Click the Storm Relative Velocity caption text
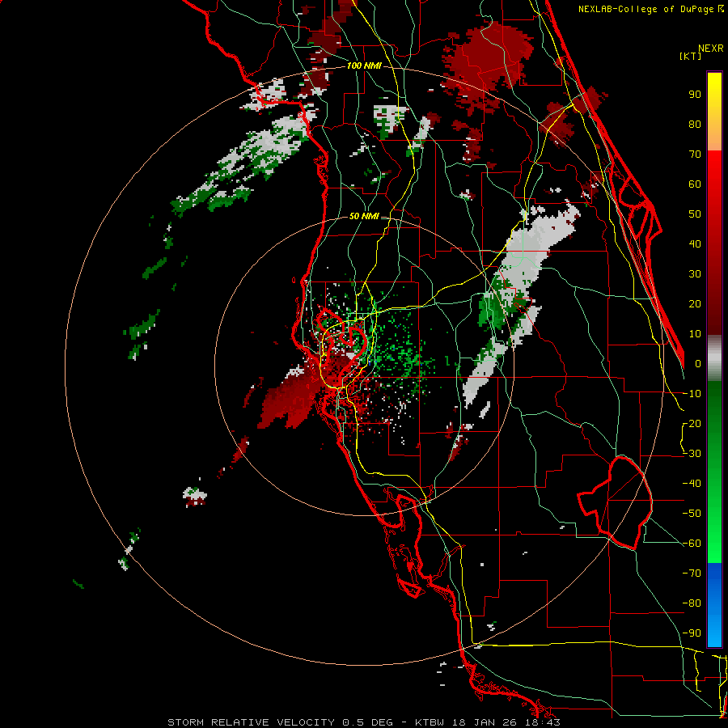 (363, 722)
